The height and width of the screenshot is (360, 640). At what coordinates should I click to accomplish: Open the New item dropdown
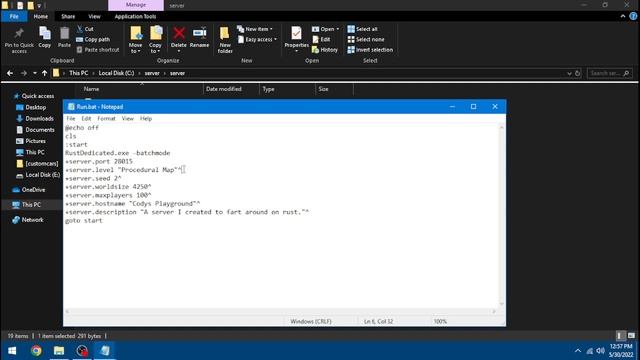pos(255,29)
